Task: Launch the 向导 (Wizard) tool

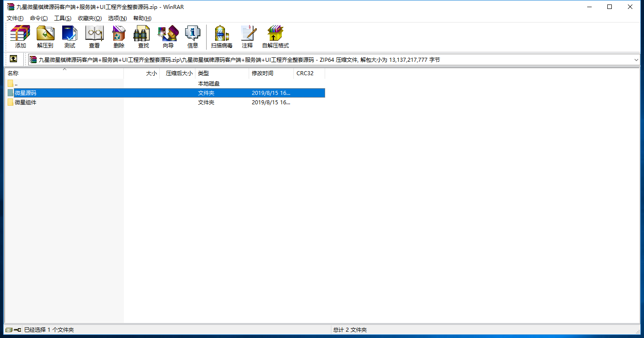Action: pos(168,37)
